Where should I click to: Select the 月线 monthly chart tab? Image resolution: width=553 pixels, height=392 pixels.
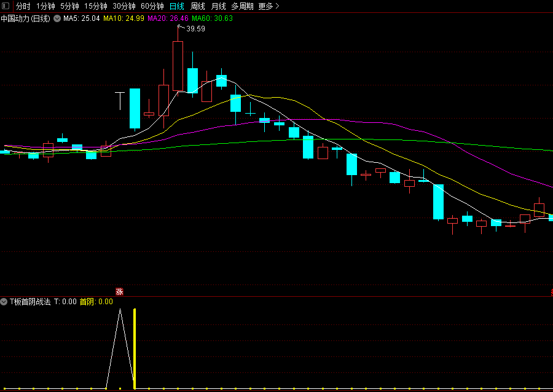[218, 6]
